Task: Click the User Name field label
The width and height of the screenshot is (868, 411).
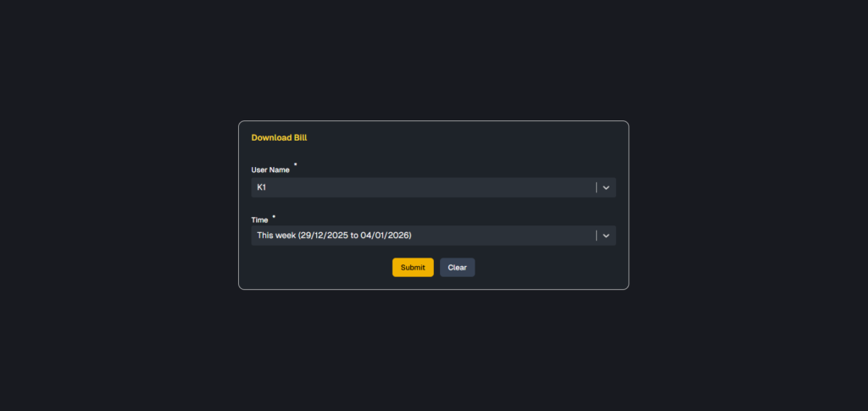Action: point(270,170)
